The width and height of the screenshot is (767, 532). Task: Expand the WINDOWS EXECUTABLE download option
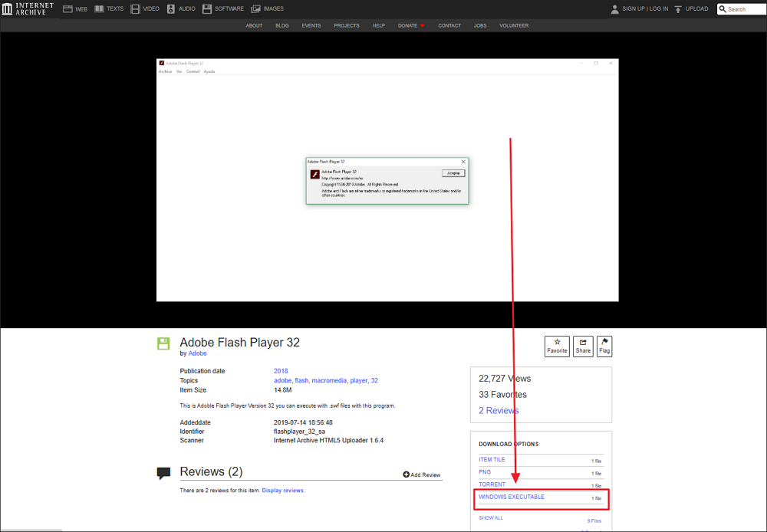click(x=512, y=497)
